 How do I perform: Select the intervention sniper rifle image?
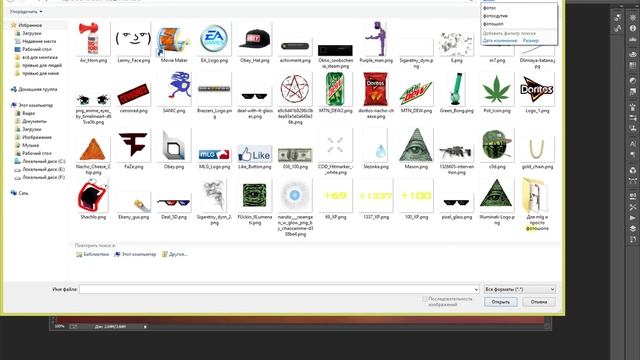click(456, 153)
